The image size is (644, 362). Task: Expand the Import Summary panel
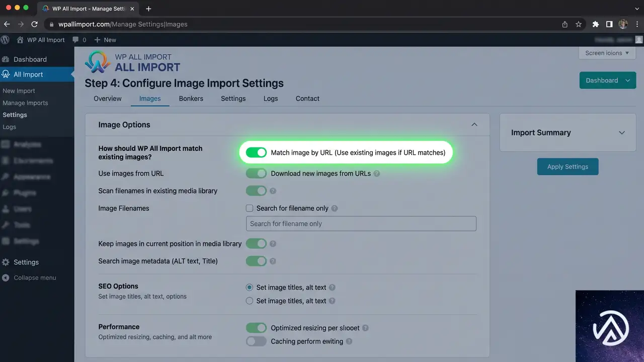click(x=622, y=133)
